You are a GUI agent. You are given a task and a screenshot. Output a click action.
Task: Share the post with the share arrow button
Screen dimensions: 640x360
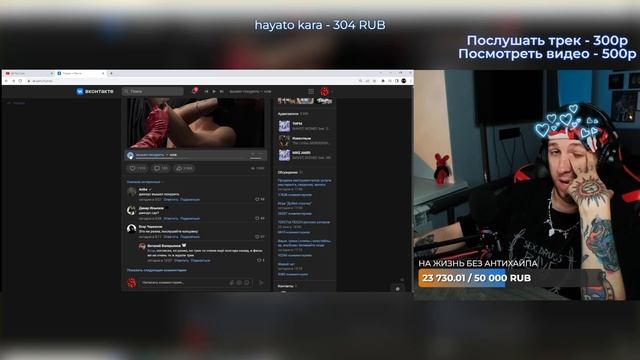coord(184,168)
